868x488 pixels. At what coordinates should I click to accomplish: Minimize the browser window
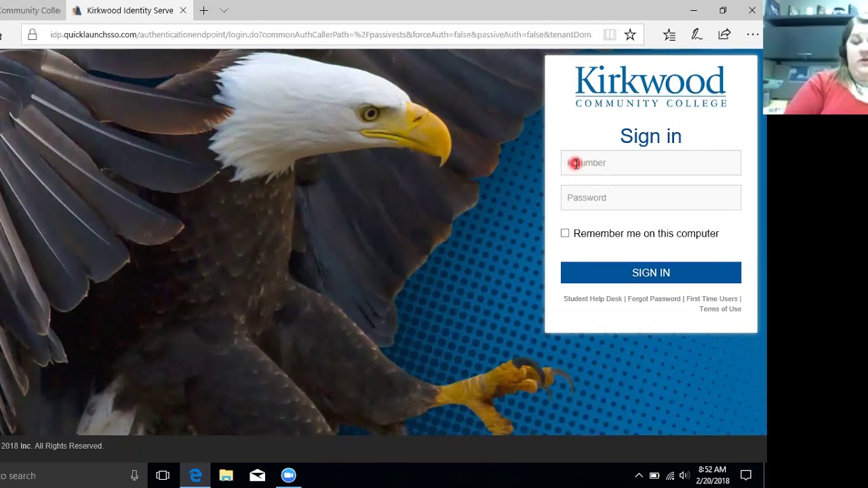tap(693, 11)
